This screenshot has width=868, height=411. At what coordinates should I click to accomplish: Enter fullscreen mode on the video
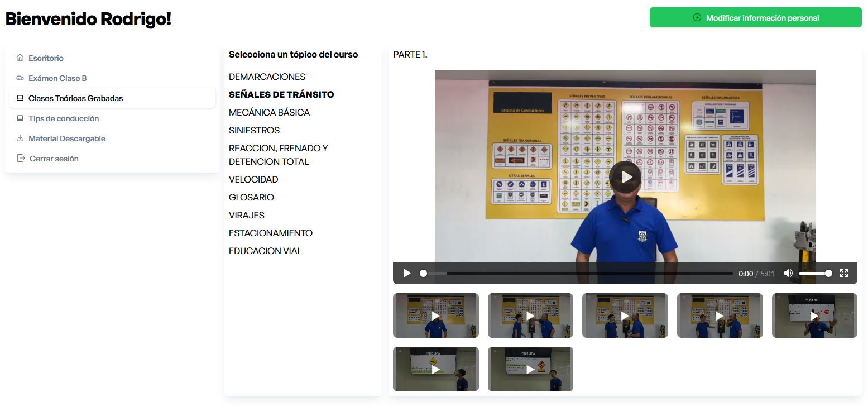pos(843,273)
